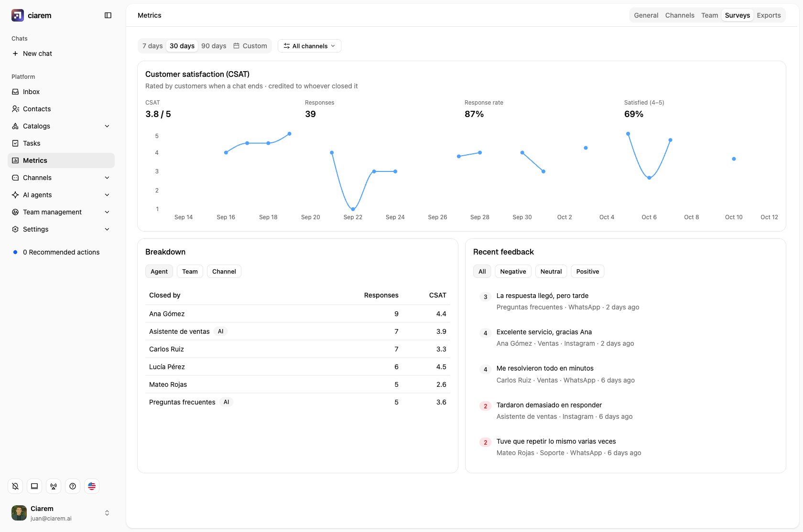Open the Ciarem account switcher
The image size is (803, 532).
pos(61,513)
